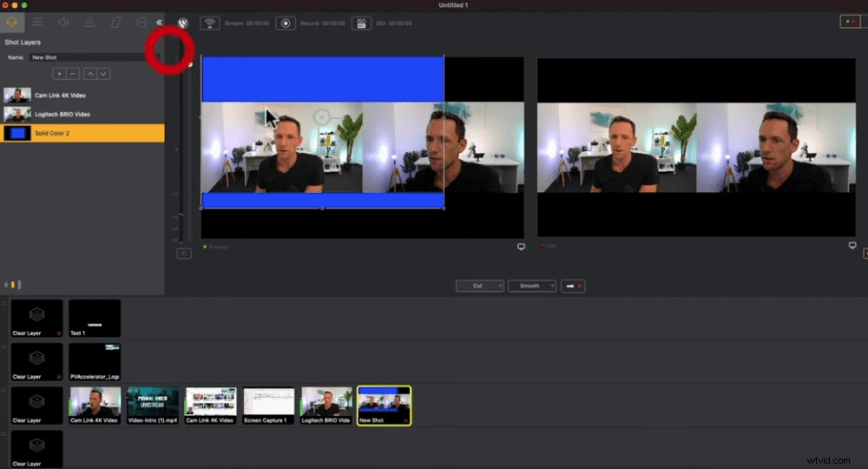Toggle the live indicator button at top right

click(851, 22)
